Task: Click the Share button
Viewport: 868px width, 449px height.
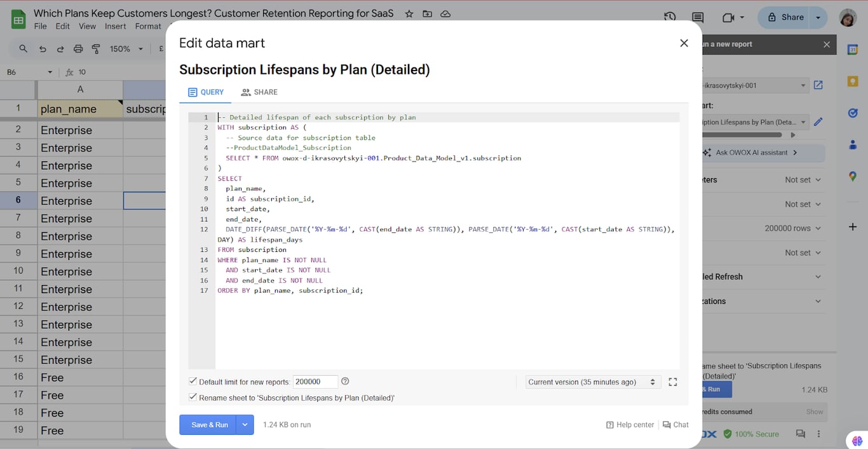Action: point(785,18)
